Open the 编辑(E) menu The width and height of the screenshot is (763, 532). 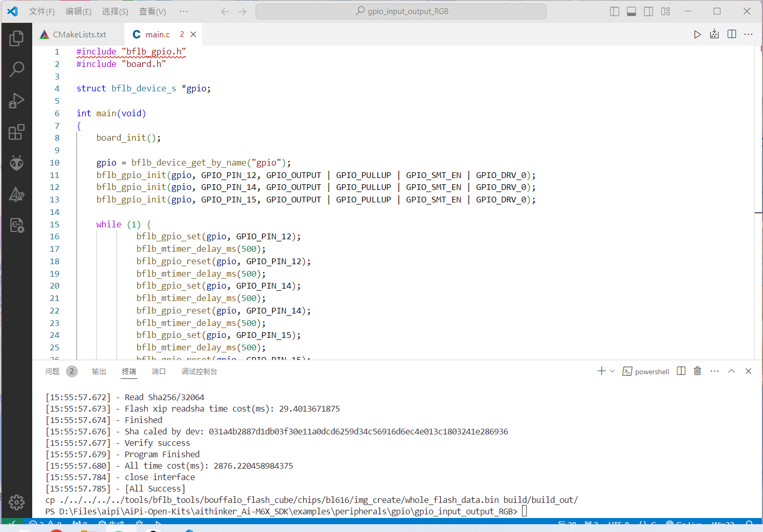pos(78,11)
